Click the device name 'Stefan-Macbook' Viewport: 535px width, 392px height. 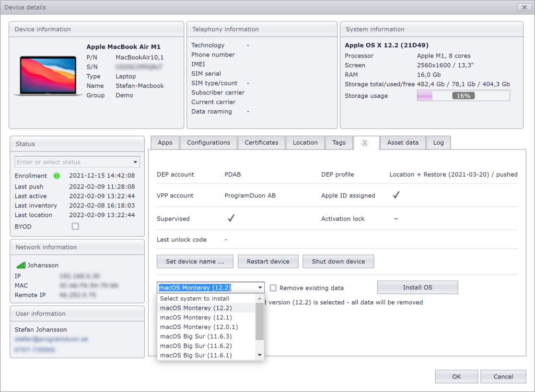[x=139, y=86]
